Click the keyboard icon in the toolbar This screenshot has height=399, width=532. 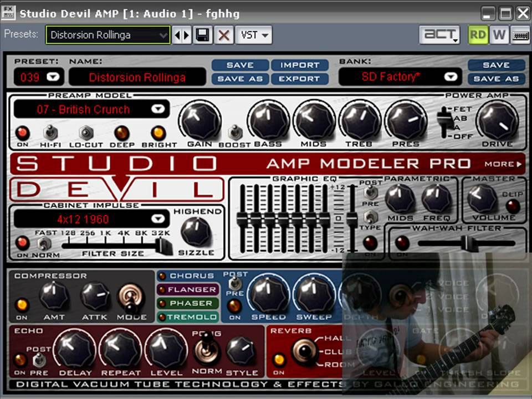520,35
